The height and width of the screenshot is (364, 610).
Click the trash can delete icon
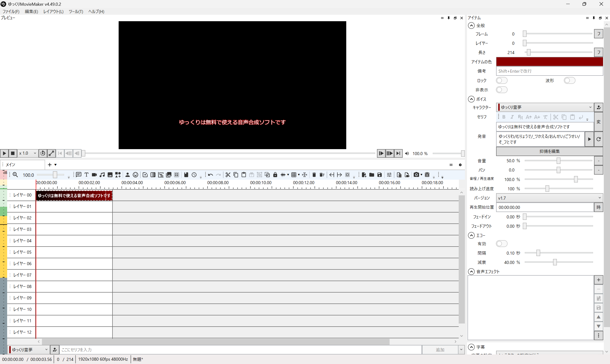pos(314,175)
